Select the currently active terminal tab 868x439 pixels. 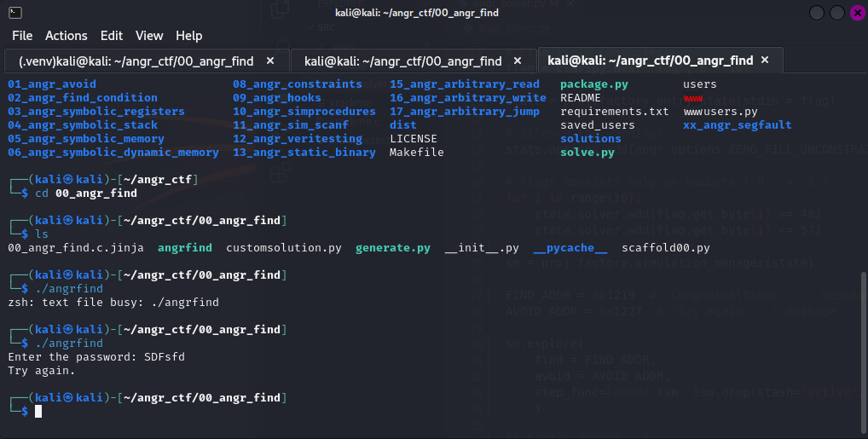[650, 61]
